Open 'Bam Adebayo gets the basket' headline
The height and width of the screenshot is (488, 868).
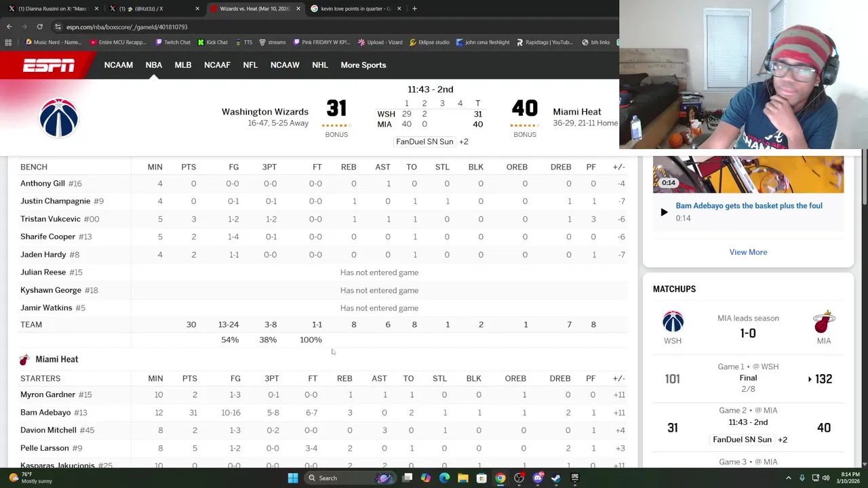tap(749, 205)
